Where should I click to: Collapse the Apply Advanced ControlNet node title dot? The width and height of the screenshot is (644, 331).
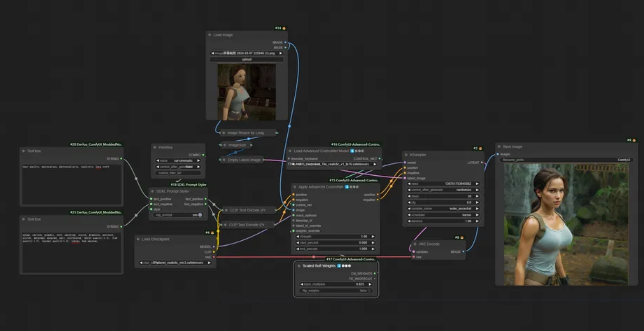pyautogui.click(x=295, y=187)
